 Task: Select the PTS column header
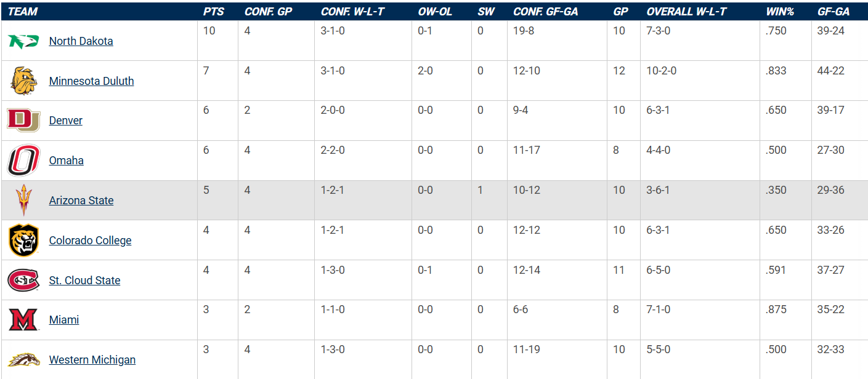point(214,12)
